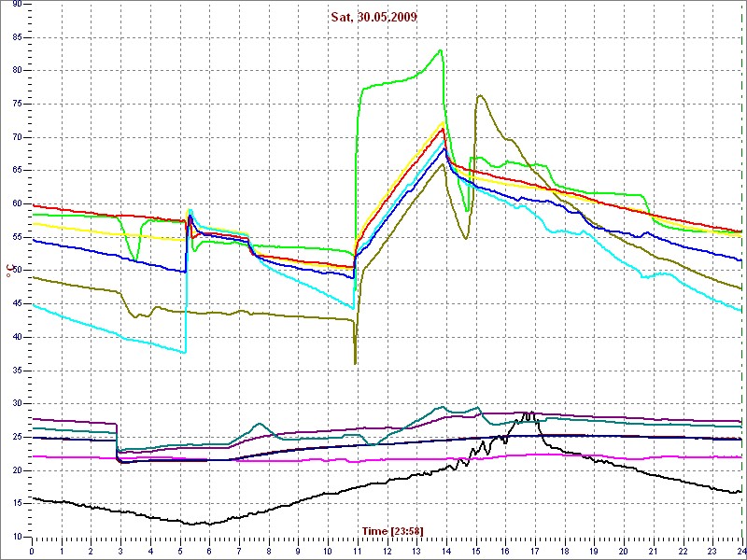Click hour 20 label on time axis
Viewport: 747px width, 560px height.
click(623, 552)
